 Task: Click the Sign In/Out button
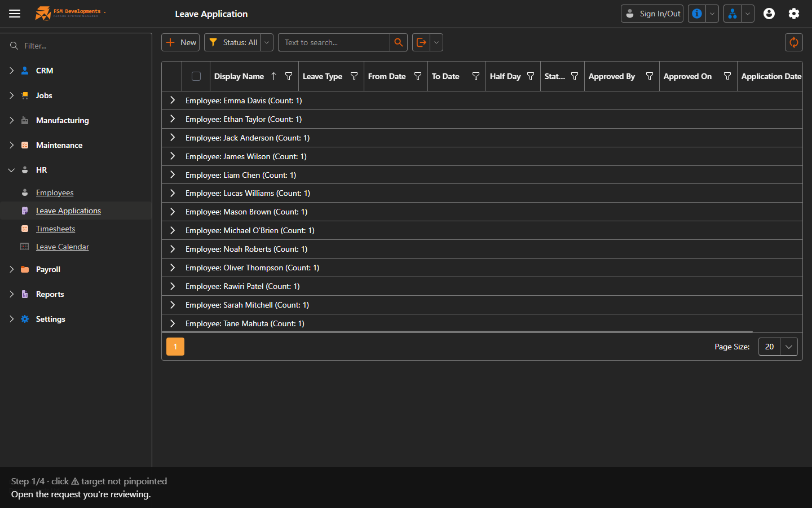[x=652, y=14]
